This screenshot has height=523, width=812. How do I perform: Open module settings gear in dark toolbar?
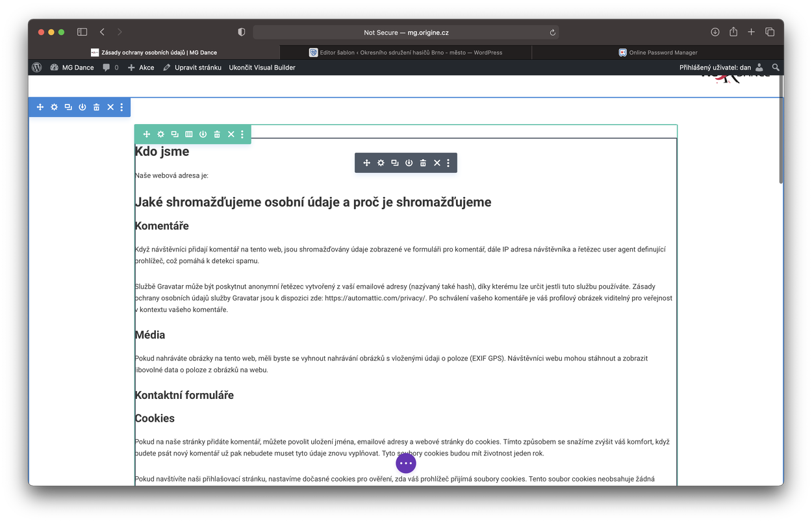tap(381, 163)
